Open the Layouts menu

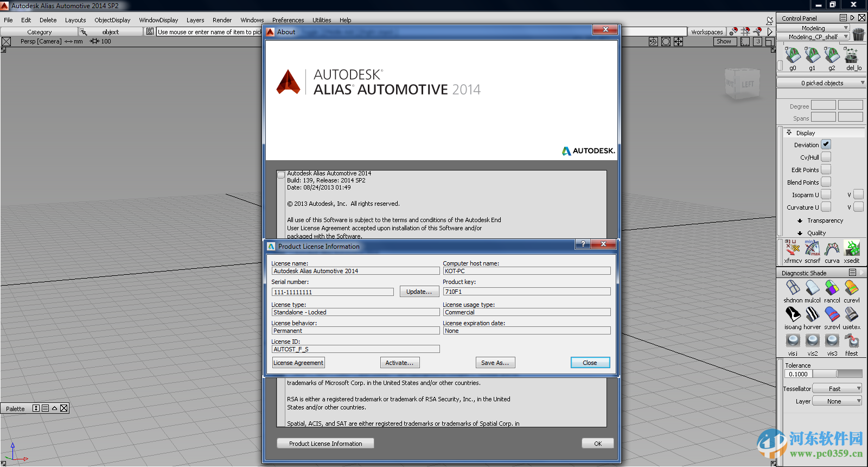pos(75,20)
